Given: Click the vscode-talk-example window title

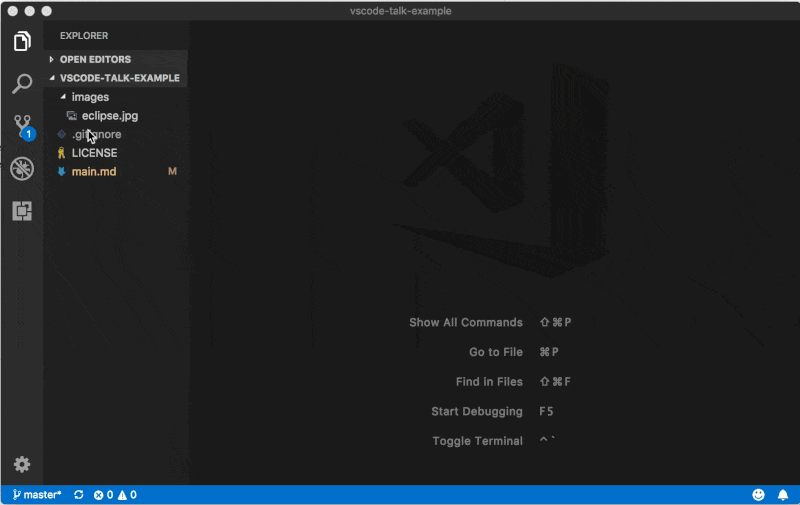Looking at the screenshot, I should click(401, 11).
